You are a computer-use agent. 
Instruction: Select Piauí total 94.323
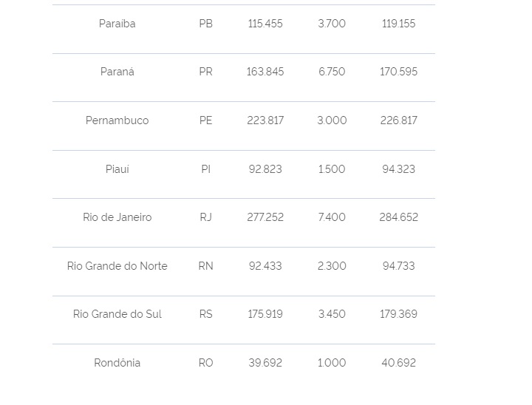coord(398,169)
